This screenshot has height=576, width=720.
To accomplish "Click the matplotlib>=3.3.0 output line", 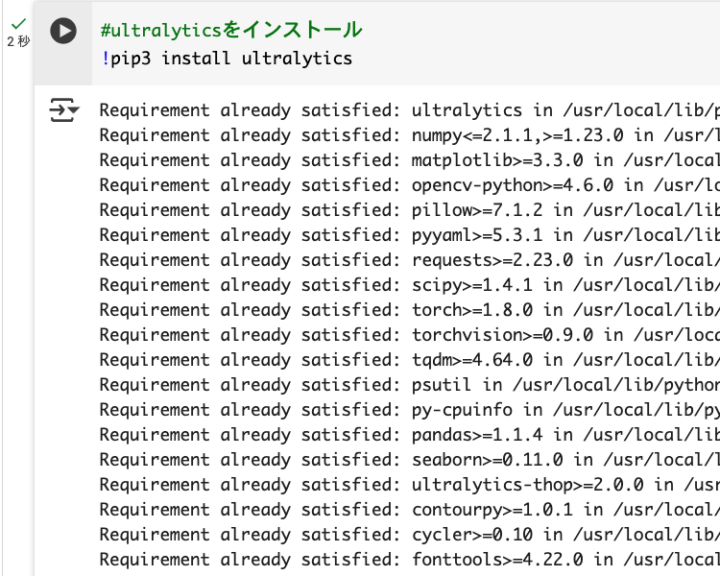I will click(x=410, y=160).
